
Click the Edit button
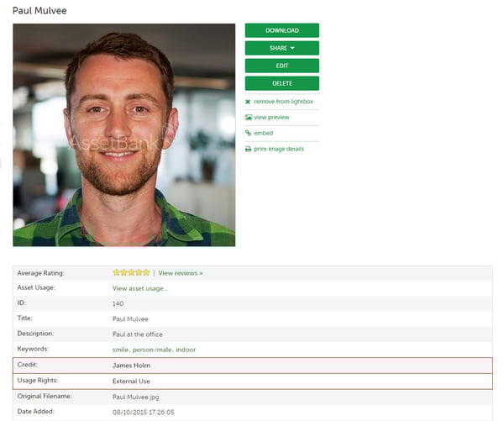pos(281,66)
